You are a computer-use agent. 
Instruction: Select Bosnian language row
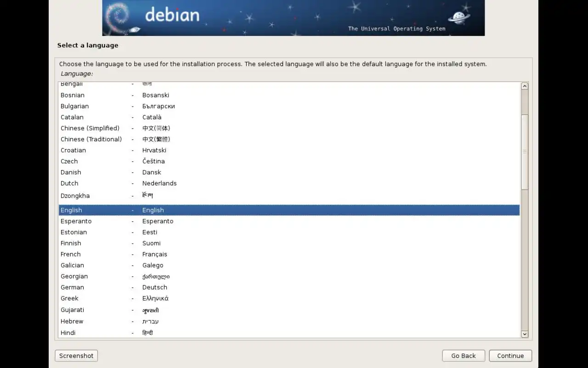(x=289, y=95)
